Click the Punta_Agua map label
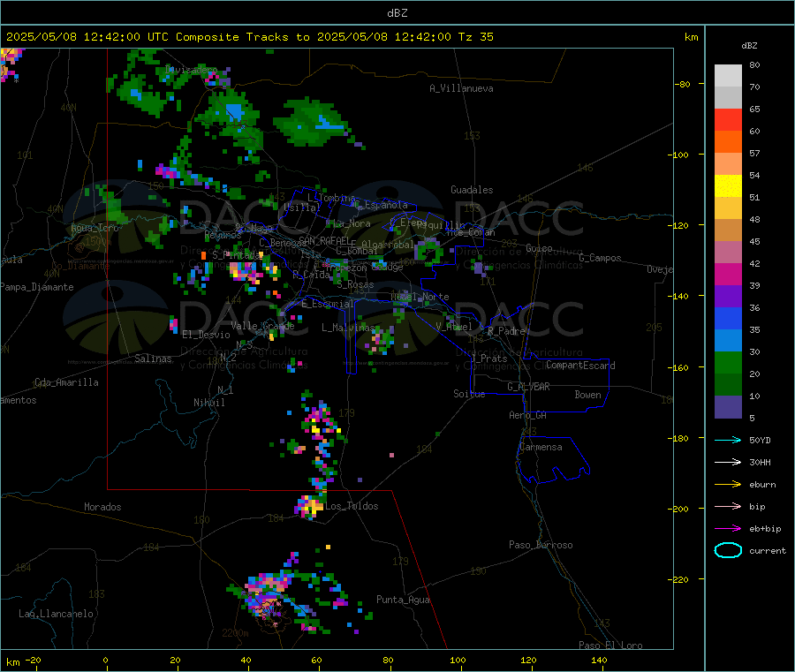This screenshot has width=795, height=672. [403, 600]
